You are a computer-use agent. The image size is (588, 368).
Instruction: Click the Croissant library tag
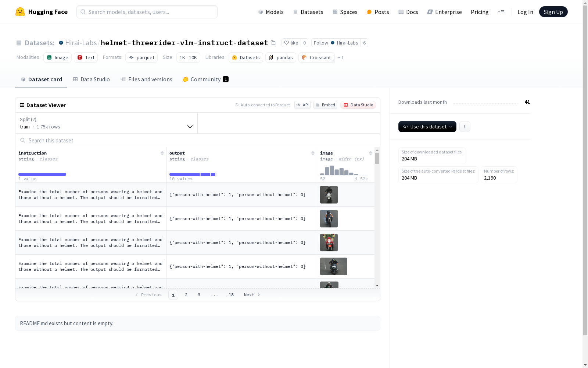(x=316, y=57)
